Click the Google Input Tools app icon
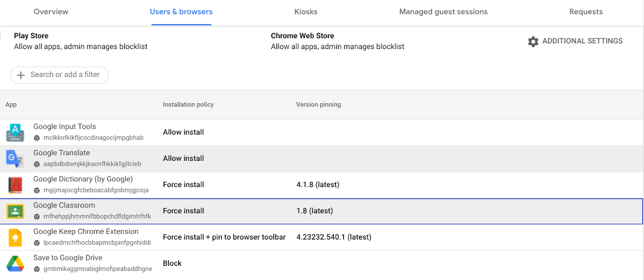Image resolution: width=644 pixels, height=280 pixels. 15,132
